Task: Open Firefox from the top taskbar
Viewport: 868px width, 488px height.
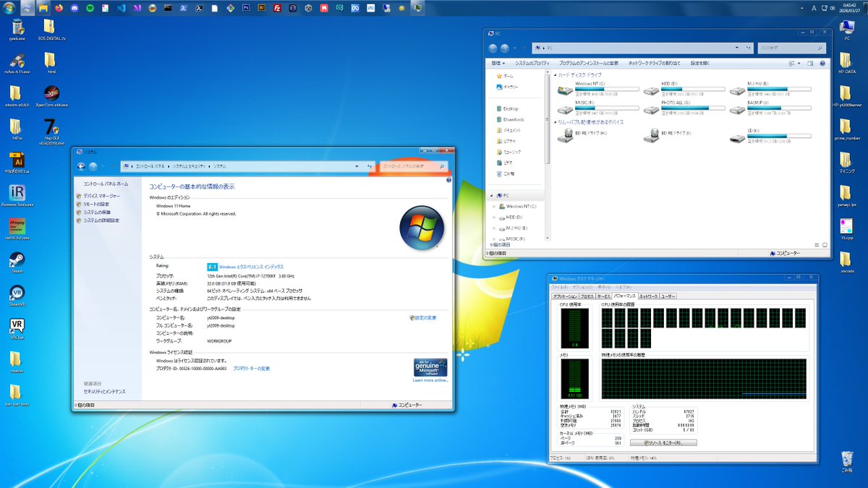Action: click(x=59, y=8)
